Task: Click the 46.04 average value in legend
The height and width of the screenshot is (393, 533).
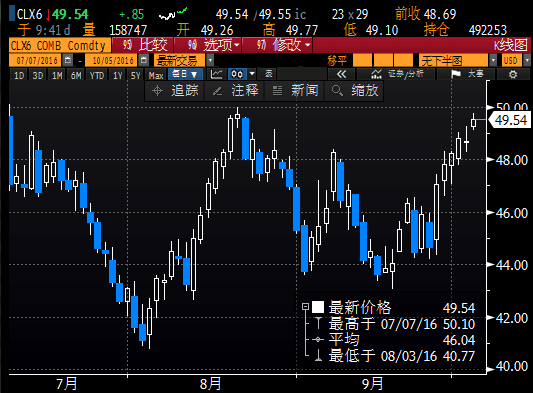Action: point(459,340)
